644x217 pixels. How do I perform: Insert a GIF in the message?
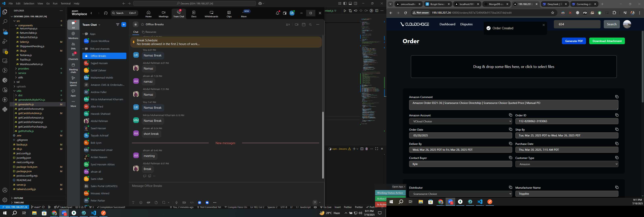149,203
